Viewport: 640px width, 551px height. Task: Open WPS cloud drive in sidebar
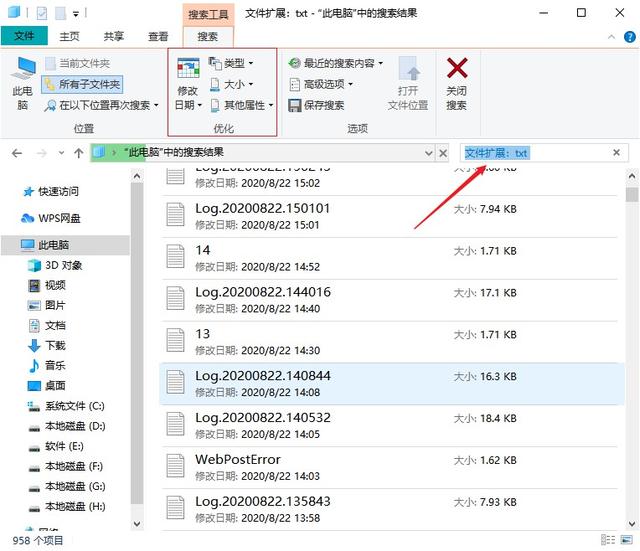(51, 218)
